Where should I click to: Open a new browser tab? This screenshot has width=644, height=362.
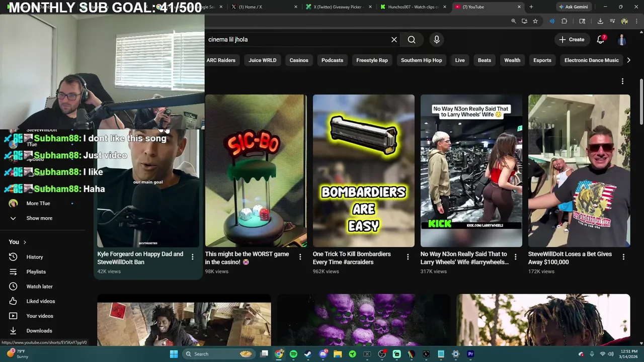point(531,7)
